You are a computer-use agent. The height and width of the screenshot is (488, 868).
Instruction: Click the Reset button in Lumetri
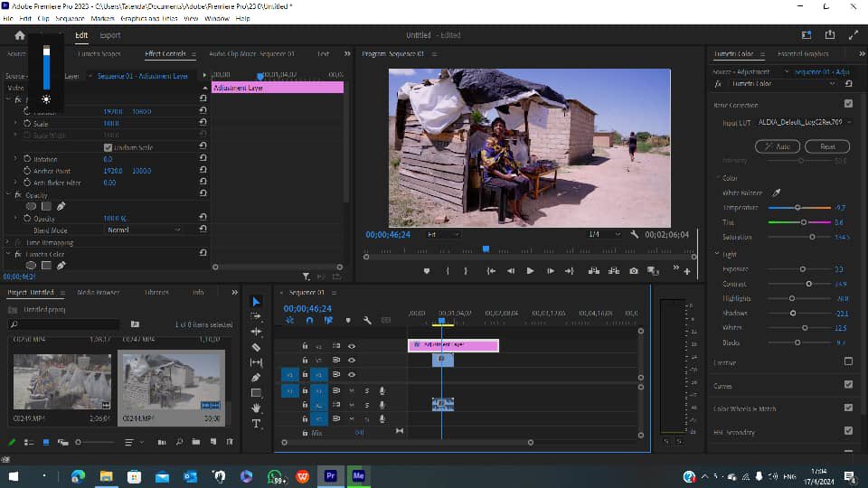827,146
